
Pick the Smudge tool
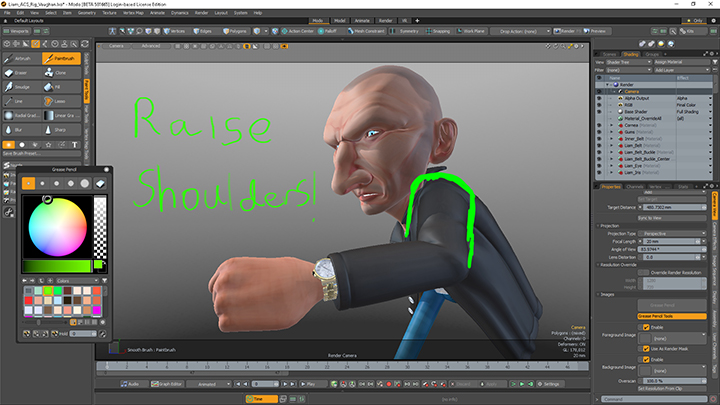click(20, 88)
